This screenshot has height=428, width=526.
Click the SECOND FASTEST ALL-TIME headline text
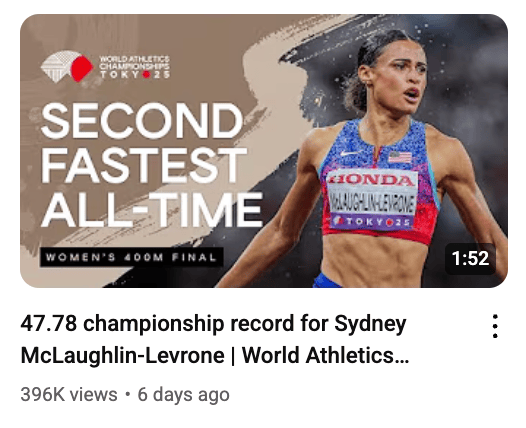click(152, 165)
